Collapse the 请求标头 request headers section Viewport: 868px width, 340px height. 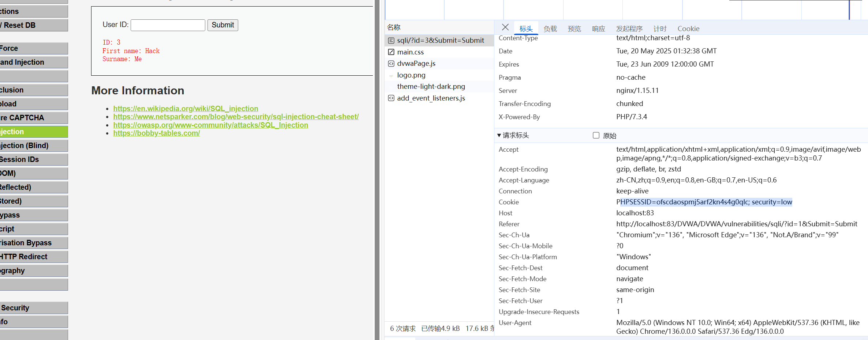pos(499,135)
